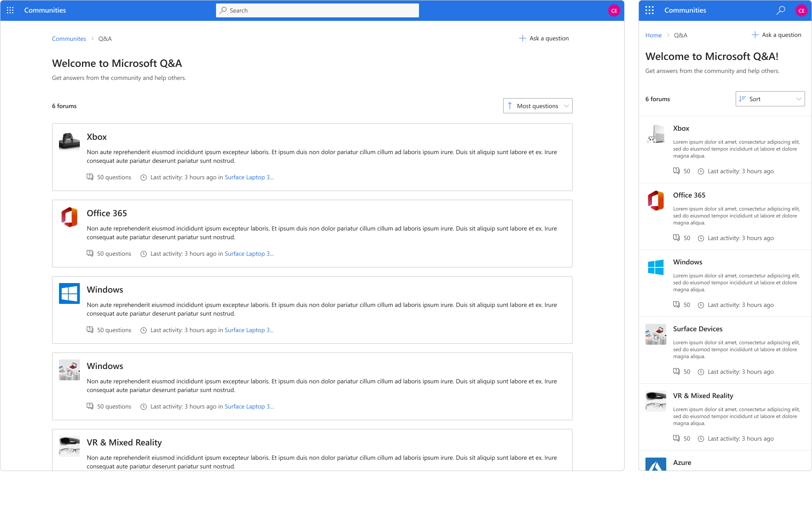Click 'Last activity: 3 hours ago' under mobile Xbox
Image resolution: width=812 pixels, height=514 pixels.
pyautogui.click(x=741, y=171)
